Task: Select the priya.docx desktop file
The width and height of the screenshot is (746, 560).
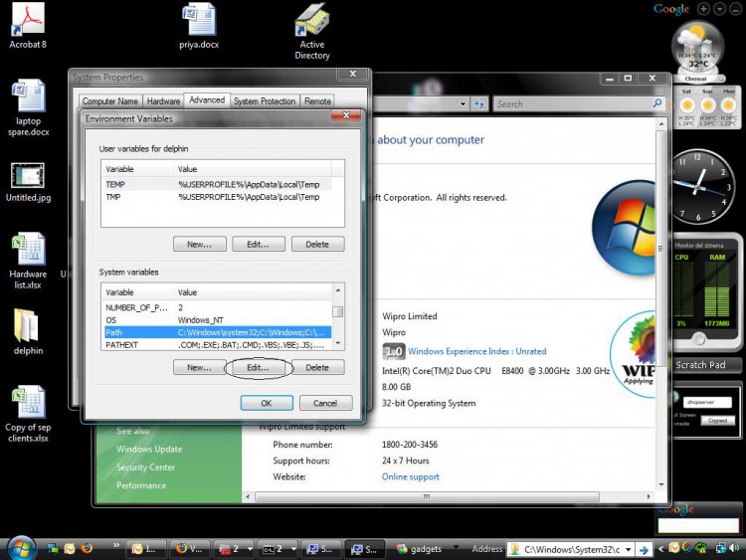Action: click(x=199, y=26)
